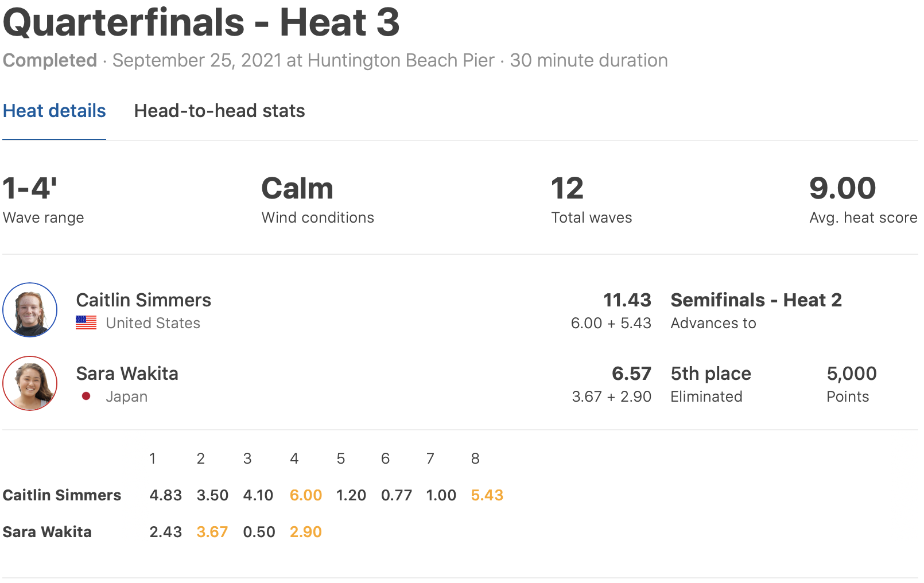This screenshot has height=583, width=924.
Task: Click Sara Wakita's profile photo
Action: pyautogui.click(x=30, y=383)
